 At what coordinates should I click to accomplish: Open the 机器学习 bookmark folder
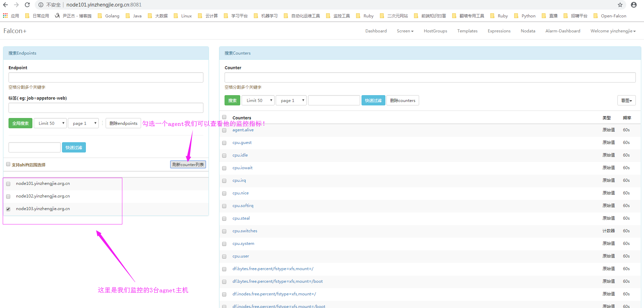266,16
